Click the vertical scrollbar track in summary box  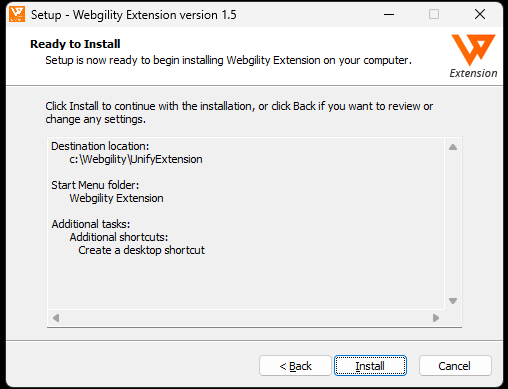453,224
